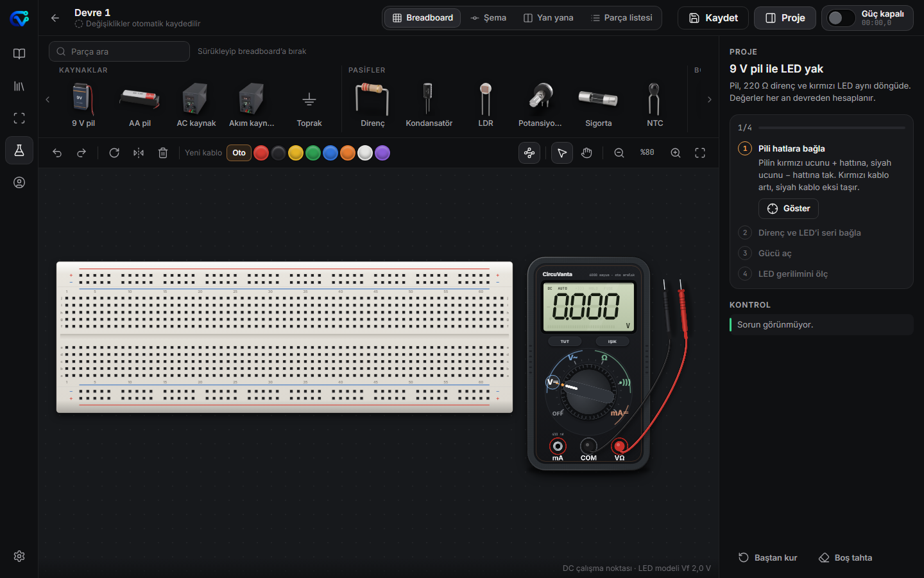Image resolution: width=924 pixels, height=578 pixels.
Task: Zoom out the canvas
Action: coord(619,153)
